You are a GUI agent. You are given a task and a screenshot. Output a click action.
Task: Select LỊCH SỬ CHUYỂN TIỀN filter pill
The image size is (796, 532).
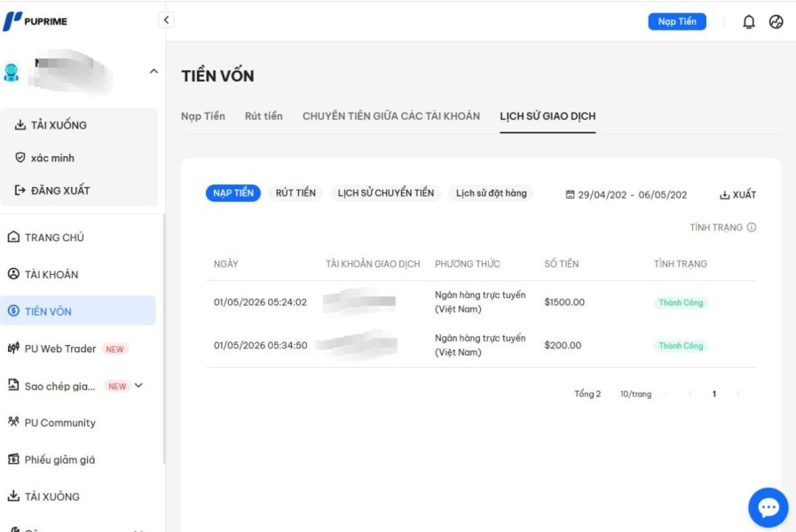[x=386, y=192]
